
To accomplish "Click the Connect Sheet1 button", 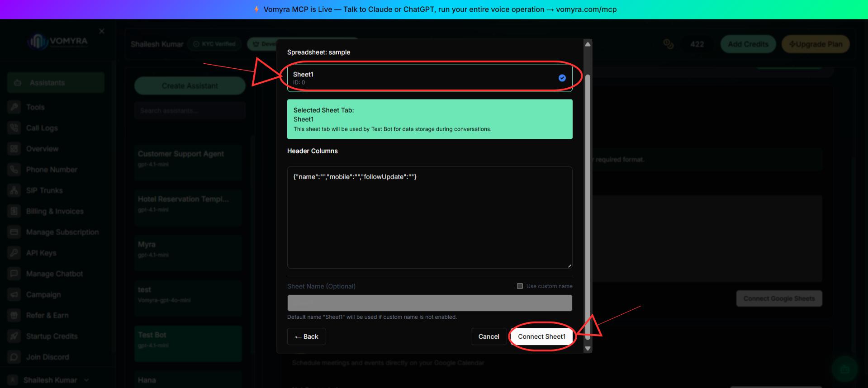I will 541,336.
